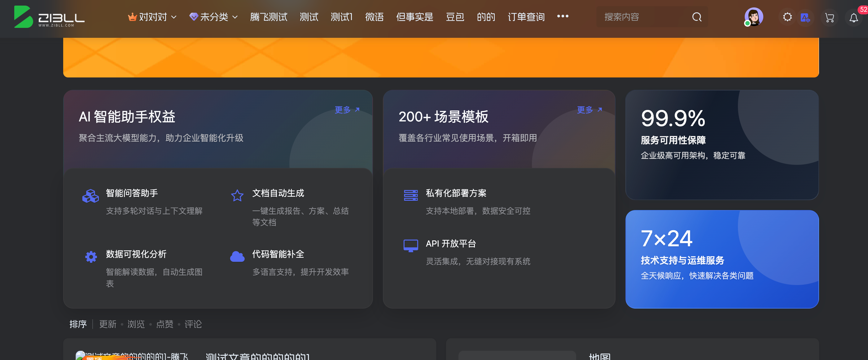Image resolution: width=868 pixels, height=360 pixels.
Task: Open API 开放平台 item title
Action: click(x=450, y=244)
